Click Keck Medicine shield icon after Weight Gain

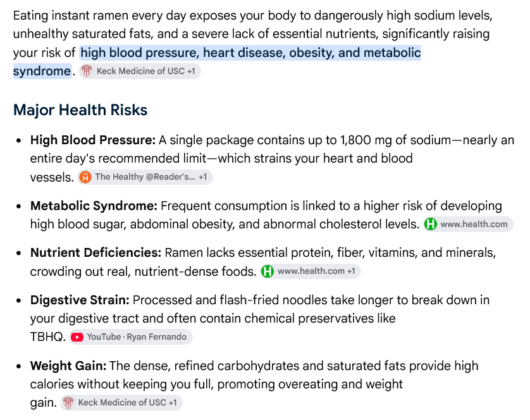[68, 403]
